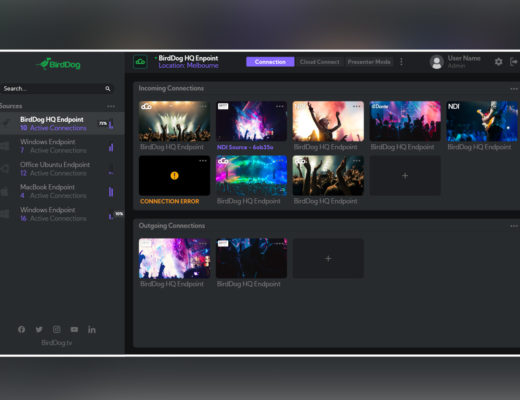
Task: Click the logout icon in the header
Action: click(x=514, y=62)
